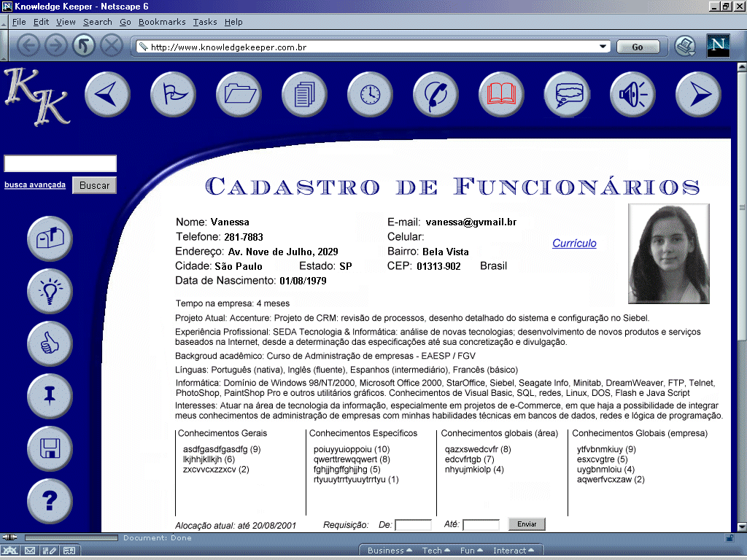The image size is (747, 560).
Task: Click the browser Stop button
Action: 112,46
